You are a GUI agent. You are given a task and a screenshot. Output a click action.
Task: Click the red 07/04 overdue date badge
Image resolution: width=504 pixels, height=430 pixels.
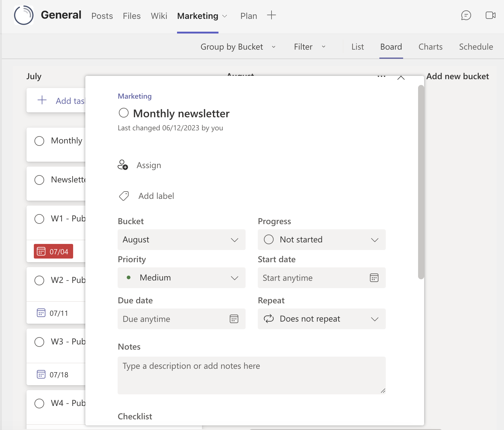[53, 251]
